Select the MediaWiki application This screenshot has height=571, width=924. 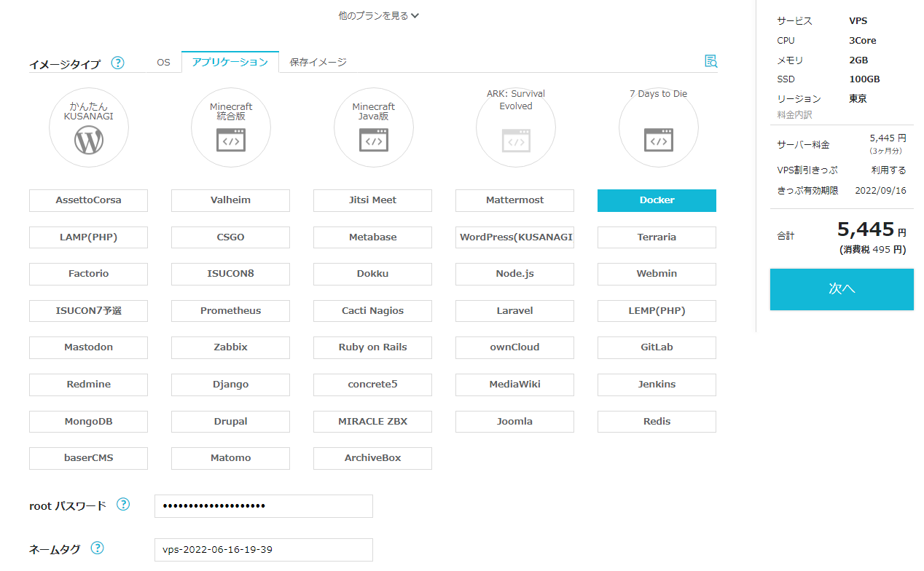click(x=514, y=385)
